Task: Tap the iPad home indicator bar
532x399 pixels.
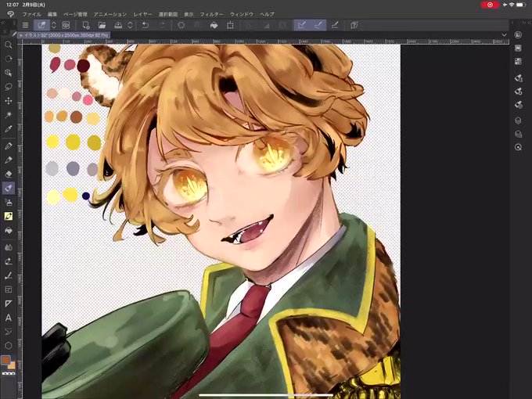Action: (x=266, y=395)
